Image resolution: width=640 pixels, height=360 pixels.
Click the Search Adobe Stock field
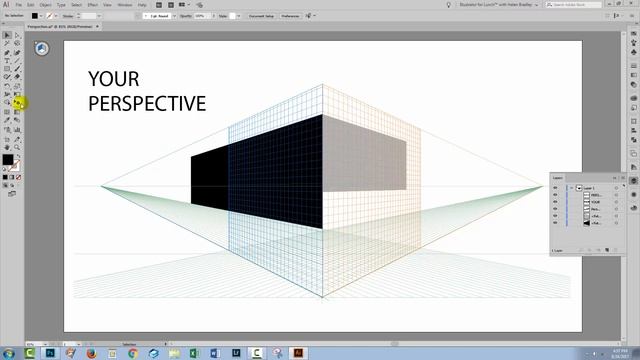(574, 5)
